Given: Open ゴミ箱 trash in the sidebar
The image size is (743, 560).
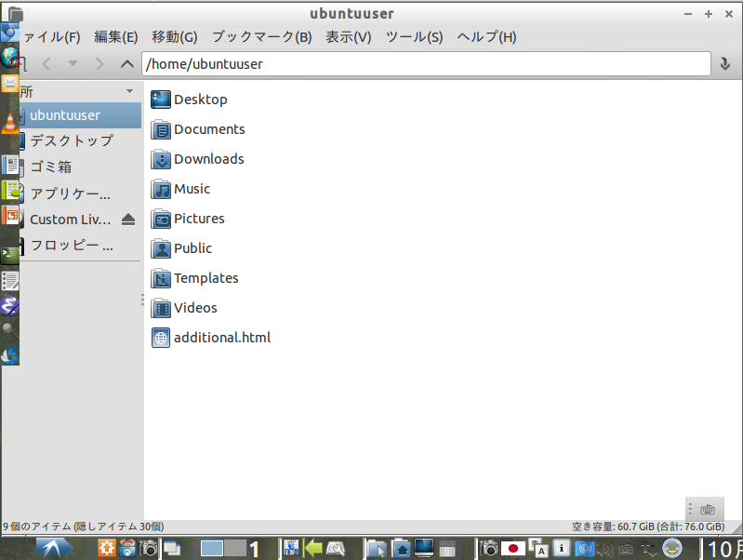Looking at the screenshot, I should pyautogui.click(x=81, y=167).
